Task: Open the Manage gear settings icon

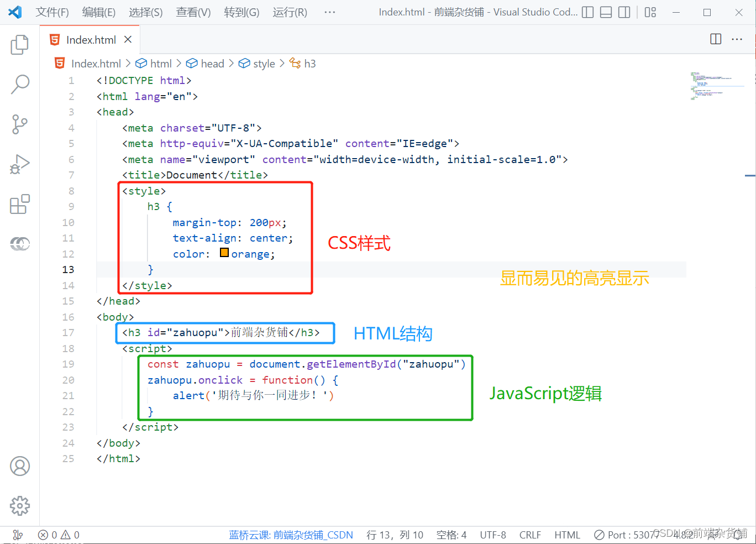Action: pyautogui.click(x=20, y=505)
